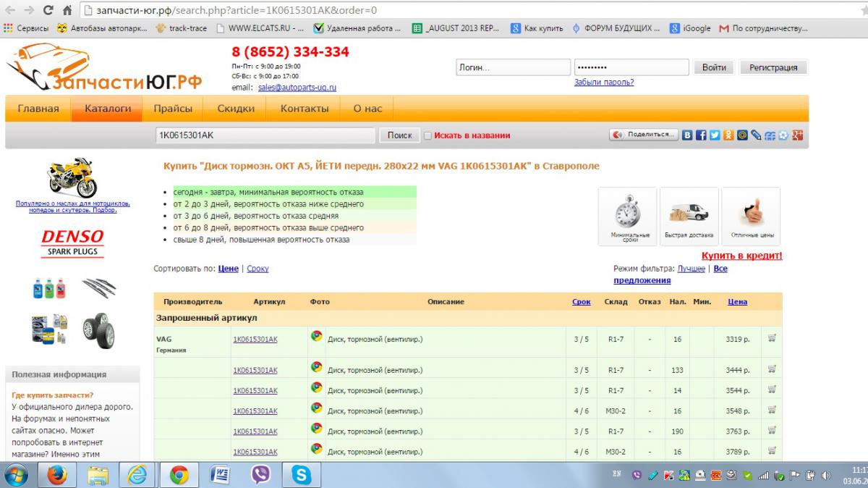868x488 pixels.
Task: Share on Google Plus icon
Action: (797, 135)
